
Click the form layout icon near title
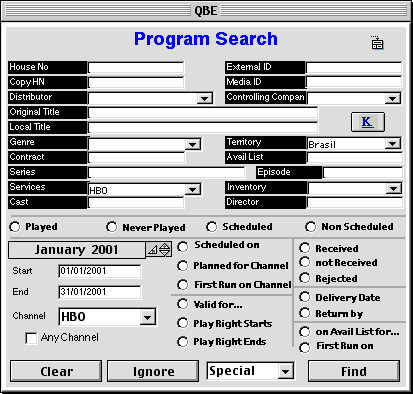tap(377, 43)
